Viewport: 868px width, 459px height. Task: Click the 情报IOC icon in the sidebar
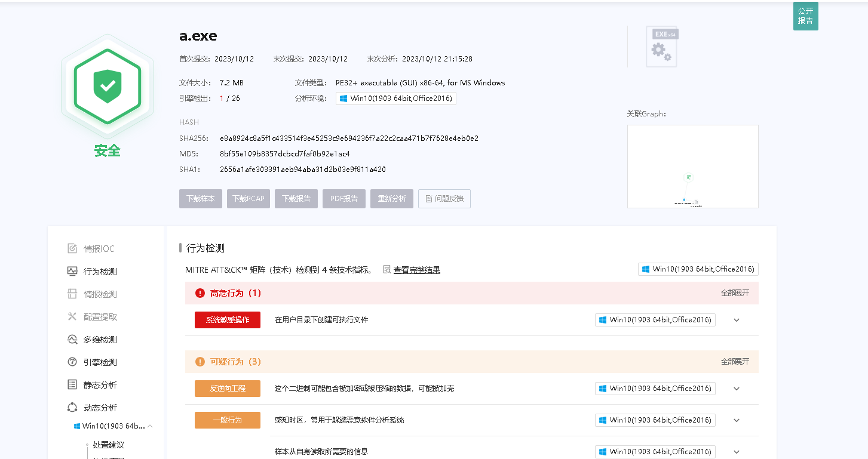point(72,249)
